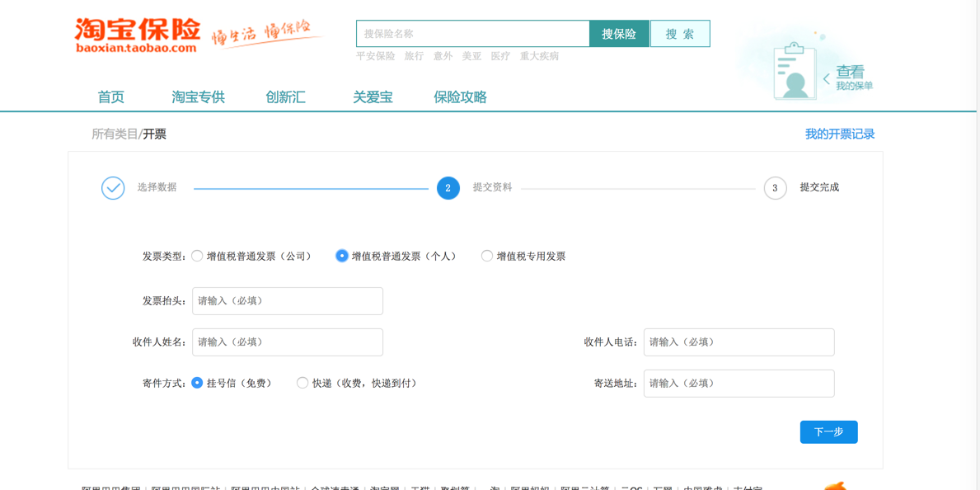Open the 关爱宝 navigation tab
Screen dimensions: 980x490
tap(373, 97)
